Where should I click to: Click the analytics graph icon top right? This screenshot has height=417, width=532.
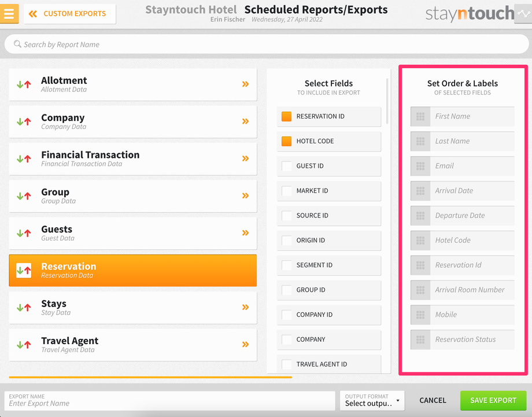pos(523,13)
